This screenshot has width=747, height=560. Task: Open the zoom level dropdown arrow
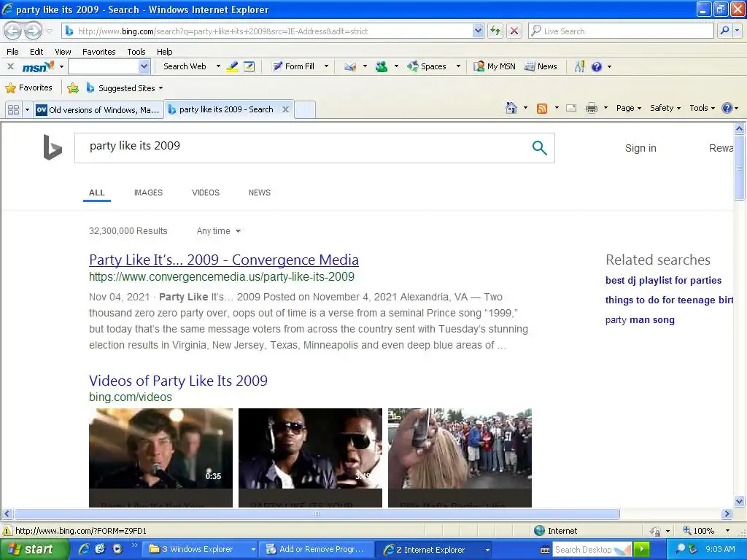click(727, 531)
